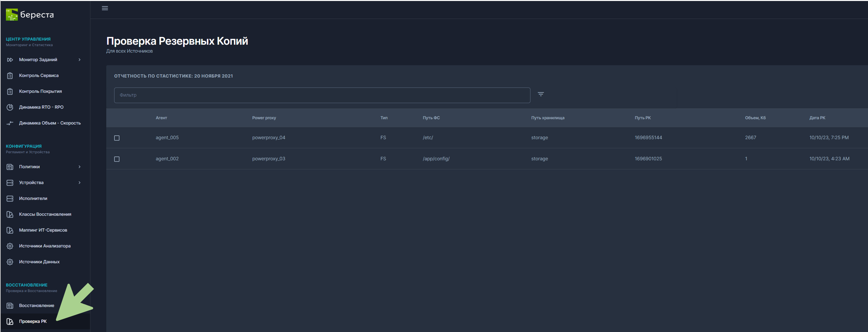Check the agent_005 row checkbox
This screenshot has width=868, height=332.
(x=117, y=138)
